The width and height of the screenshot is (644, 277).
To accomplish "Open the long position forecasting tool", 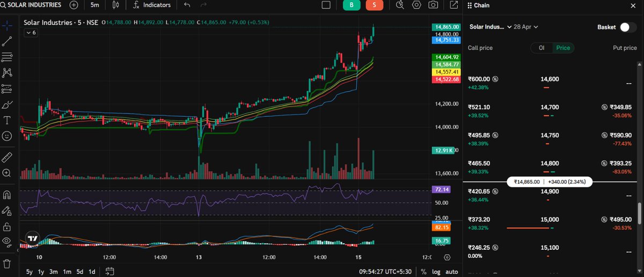I will [x=7, y=88].
